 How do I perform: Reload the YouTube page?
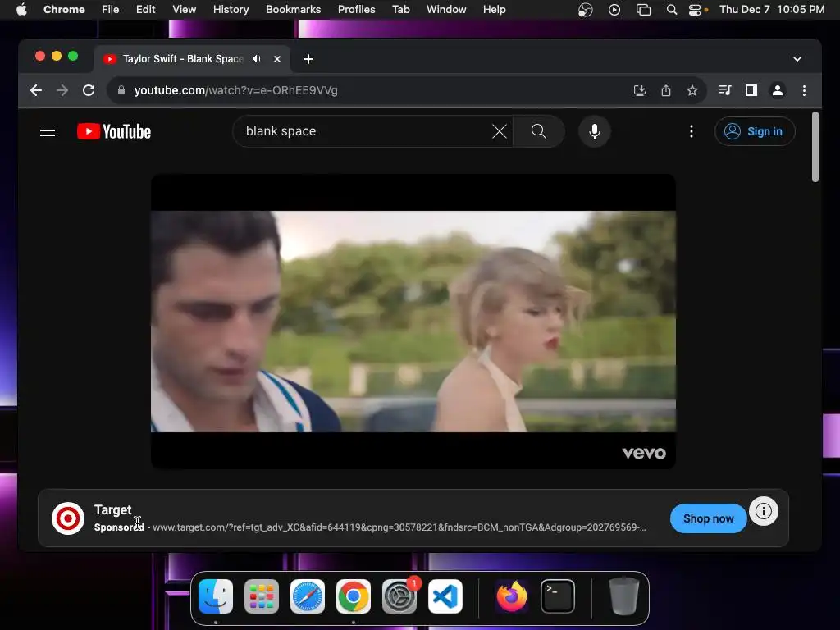tap(89, 90)
